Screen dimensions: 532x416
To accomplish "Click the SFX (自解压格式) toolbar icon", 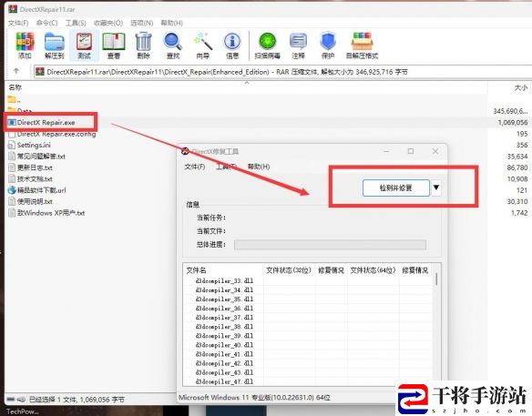I will (362, 46).
